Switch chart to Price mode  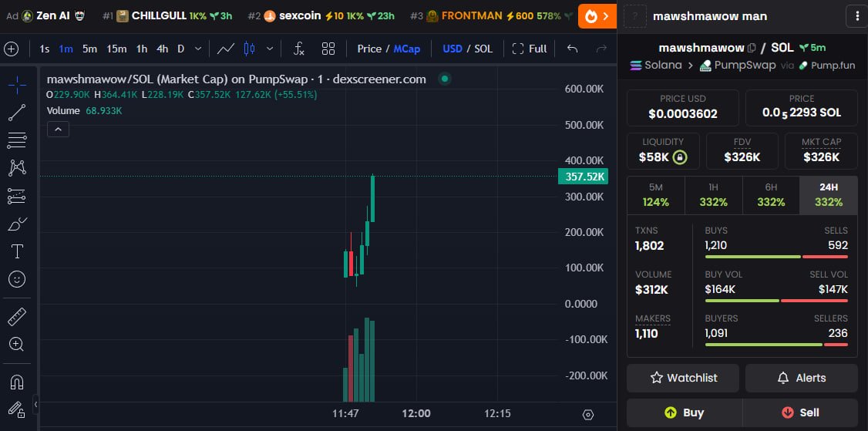pyautogui.click(x=369, y=49)
